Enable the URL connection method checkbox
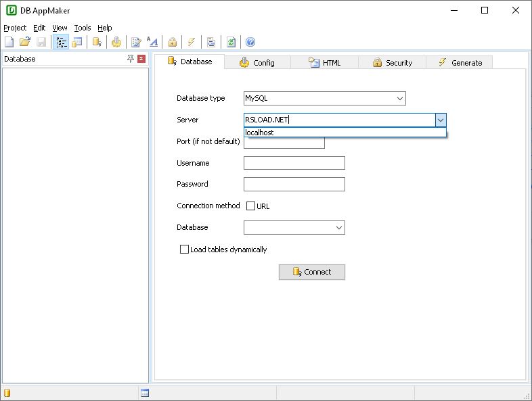Screen dimensions: 532x401 point(251,206)
